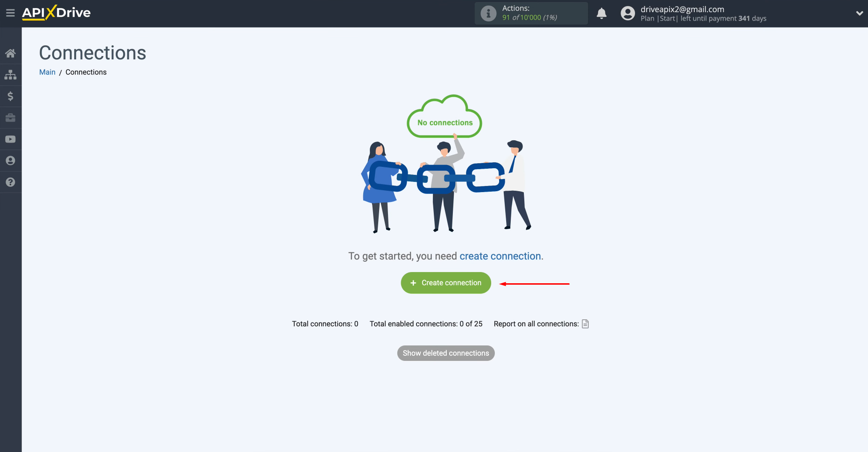Click the briefcase icon in the sidebar
868x452 pixels.
[10, 117]
